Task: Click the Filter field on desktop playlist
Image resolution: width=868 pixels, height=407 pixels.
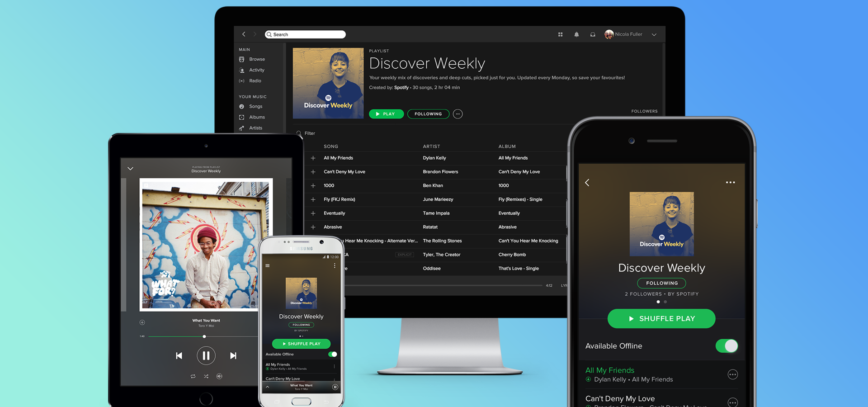Action: pos(310,133)
